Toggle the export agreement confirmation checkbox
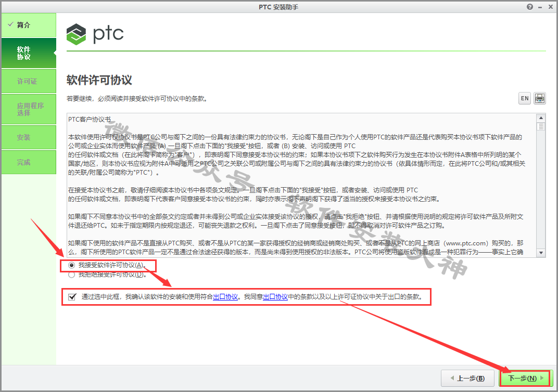 (72, 297)
